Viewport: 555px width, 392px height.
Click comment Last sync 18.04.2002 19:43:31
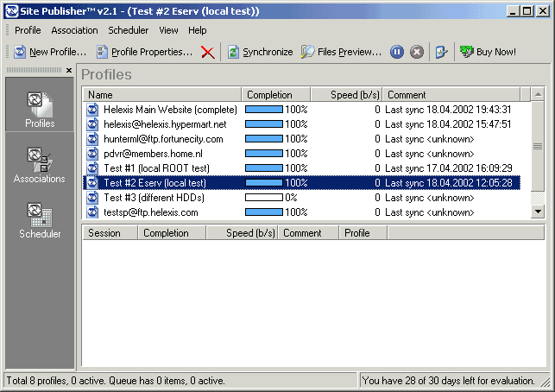(448, 110)
